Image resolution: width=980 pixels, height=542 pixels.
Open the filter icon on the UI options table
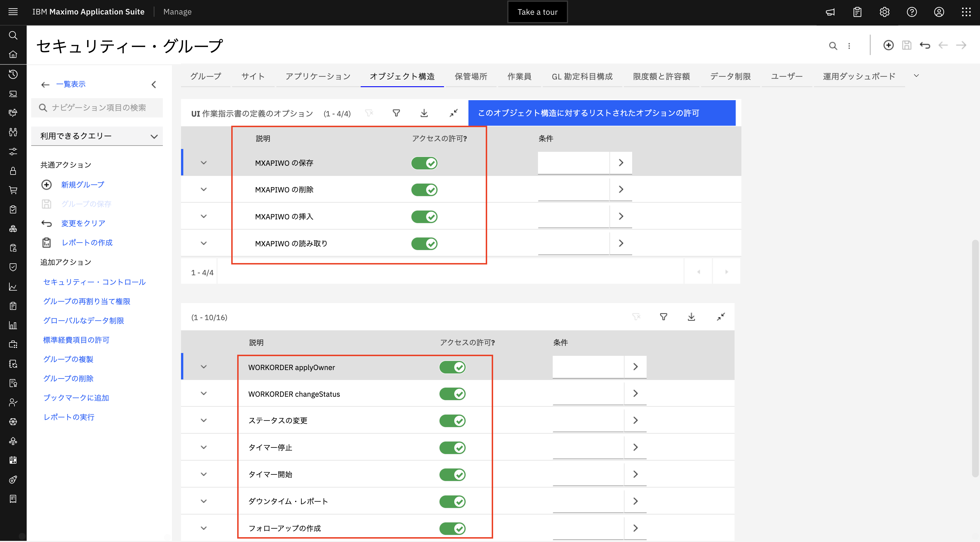(x=396, y=113)
